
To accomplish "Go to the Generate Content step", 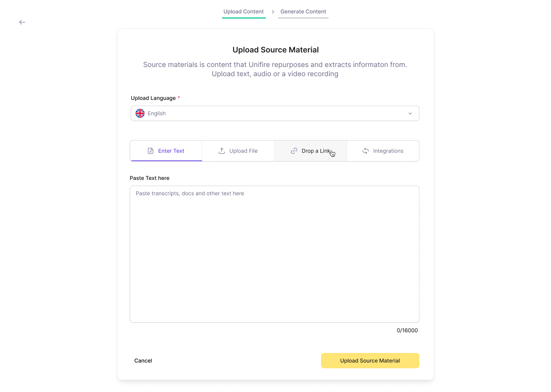I will click(303, 12).
